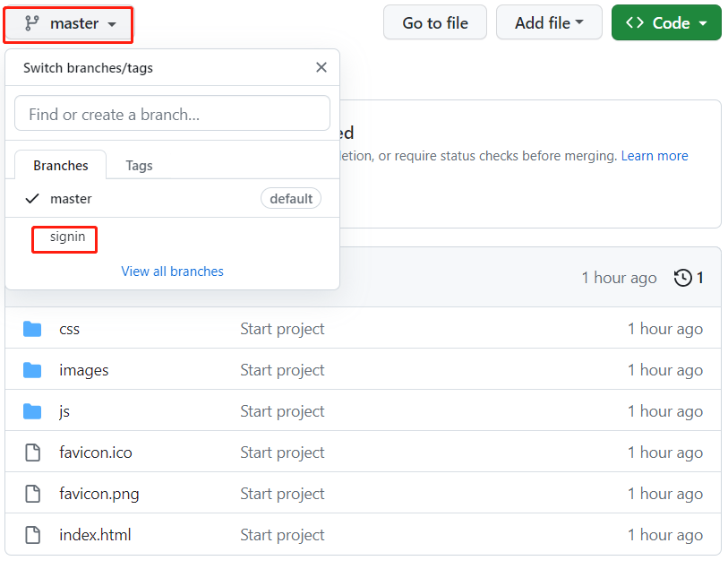Screen dimensions: 728x569
Task: Switch to the Tags tab
Action: pyautogui.click(x=139, y=166)
